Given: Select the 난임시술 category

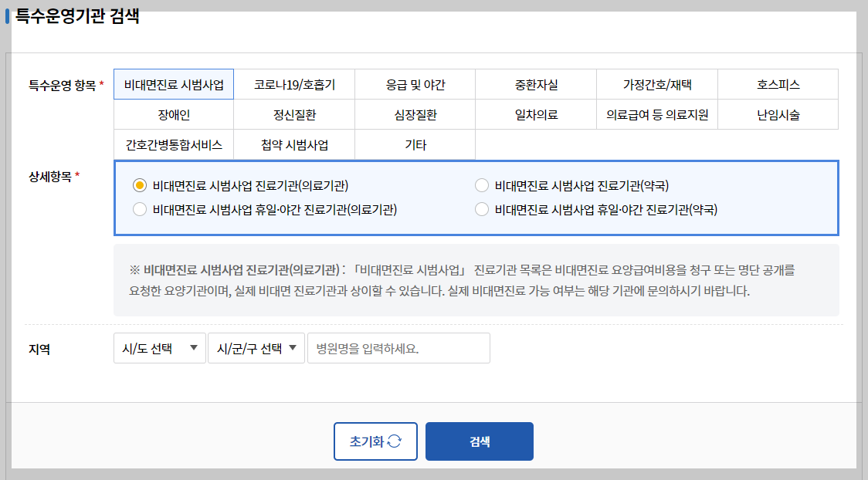Looking at the screenshot, I should 777,114.
